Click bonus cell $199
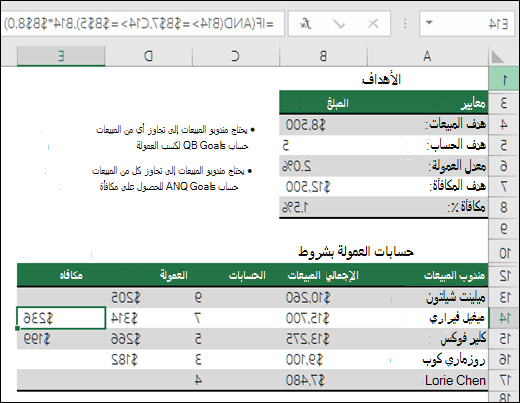Image resolution: width=520 pixels, height=403 pixels. point(61,339)
